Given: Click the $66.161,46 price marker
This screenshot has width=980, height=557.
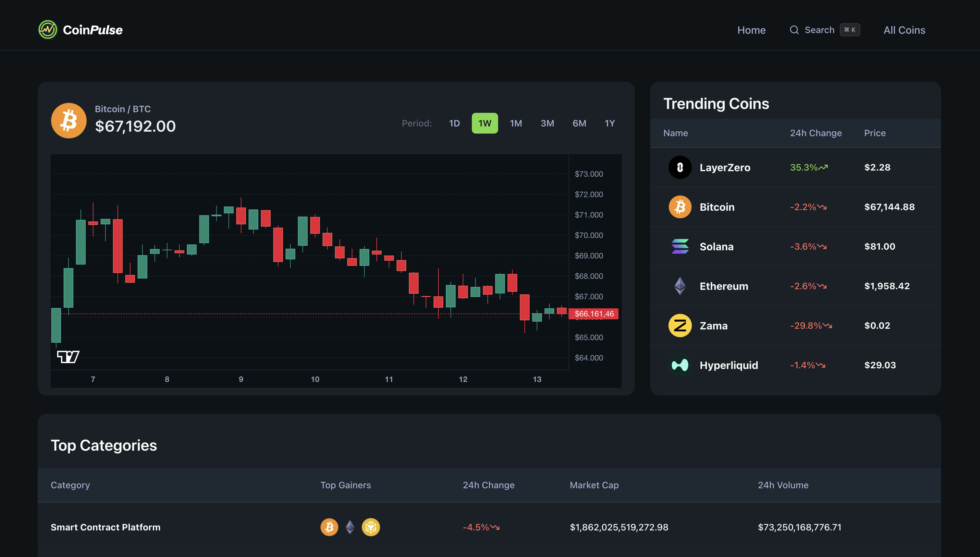Looking at the screenshot, I should pos(594,314).
